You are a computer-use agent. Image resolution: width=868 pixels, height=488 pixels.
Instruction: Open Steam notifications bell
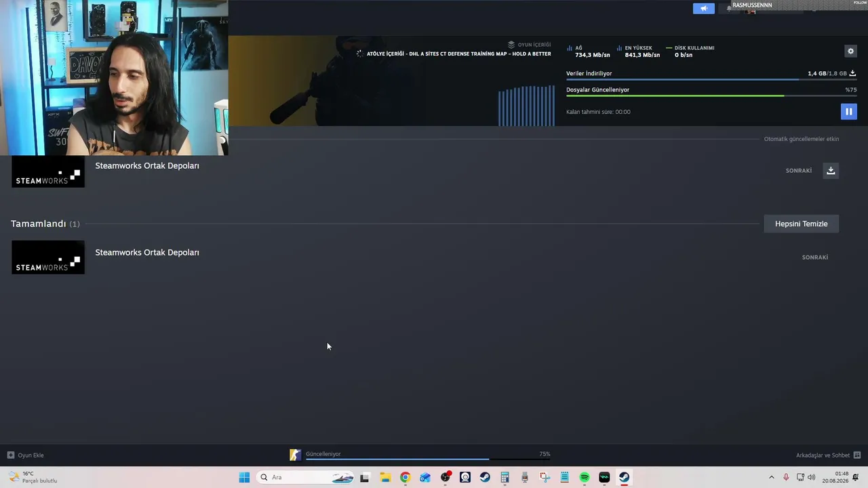729,8
